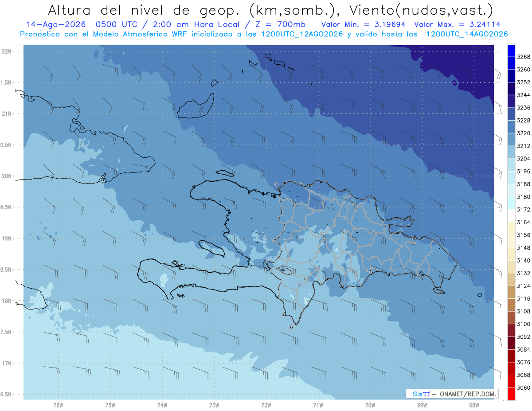Click the "75W" longitude label
The width and height of the screenshot is (532, 411).
click(110, 405)
